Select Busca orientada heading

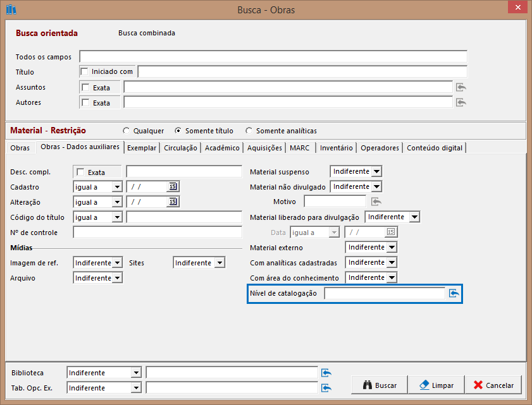pyautogui.click(x=47, y=33)
